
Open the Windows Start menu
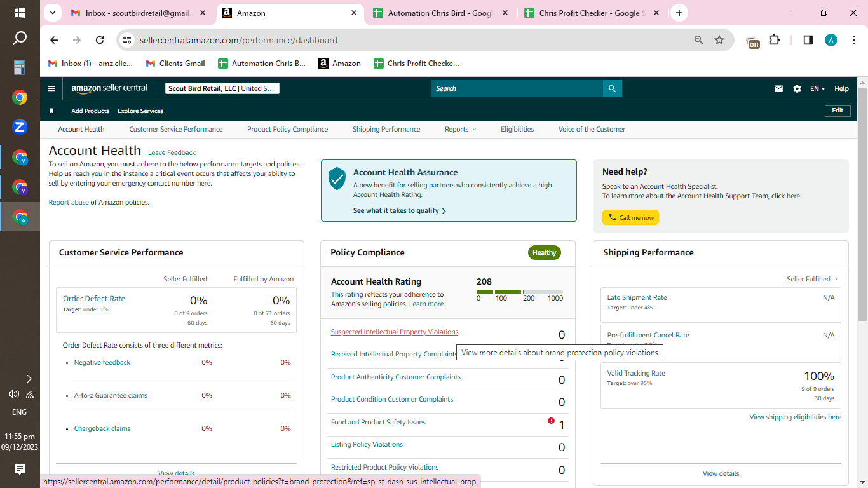coord(20,13)
